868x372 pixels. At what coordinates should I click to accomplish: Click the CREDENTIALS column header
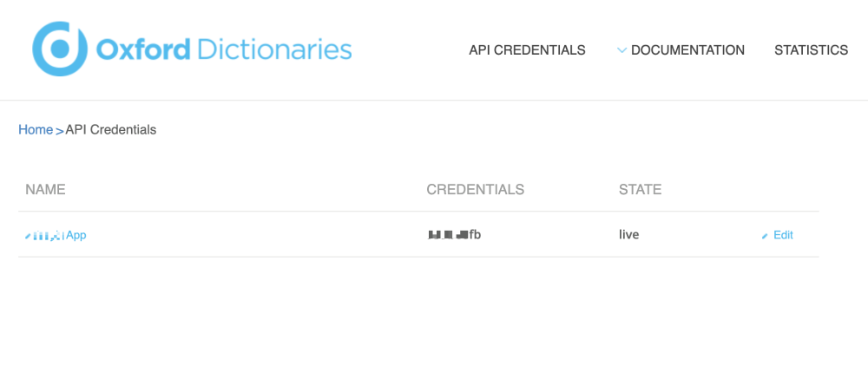(476, 189)
